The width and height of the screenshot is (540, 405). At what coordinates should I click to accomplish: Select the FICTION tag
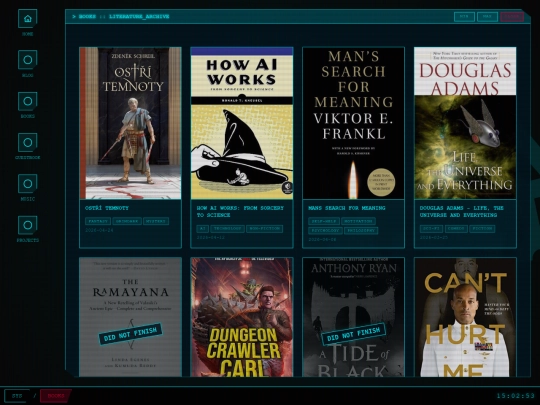click(x=482, y=229)
